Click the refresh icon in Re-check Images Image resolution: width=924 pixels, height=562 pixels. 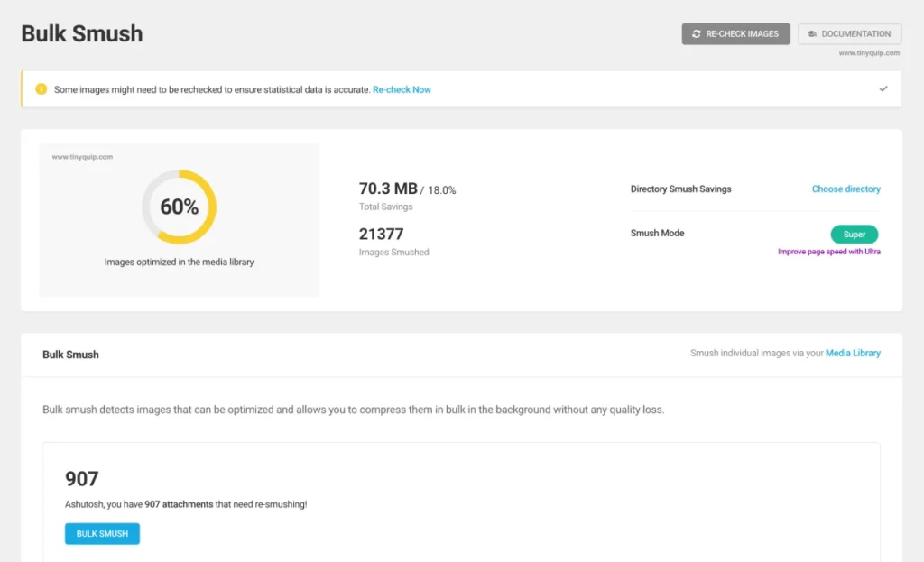(x=696, y=34)
